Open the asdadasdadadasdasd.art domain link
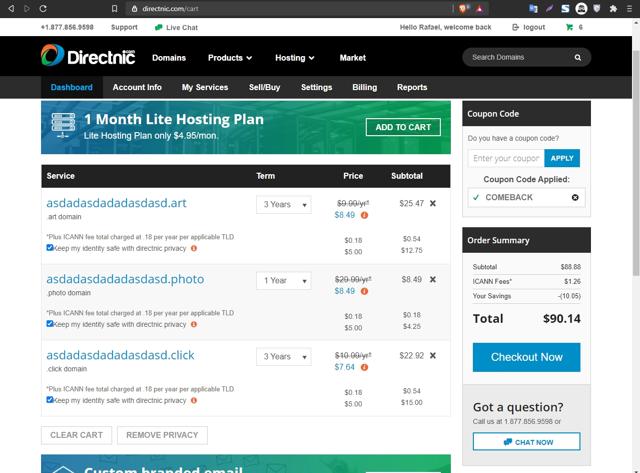Screen dimensions: 640x473 tap(116, 203)
